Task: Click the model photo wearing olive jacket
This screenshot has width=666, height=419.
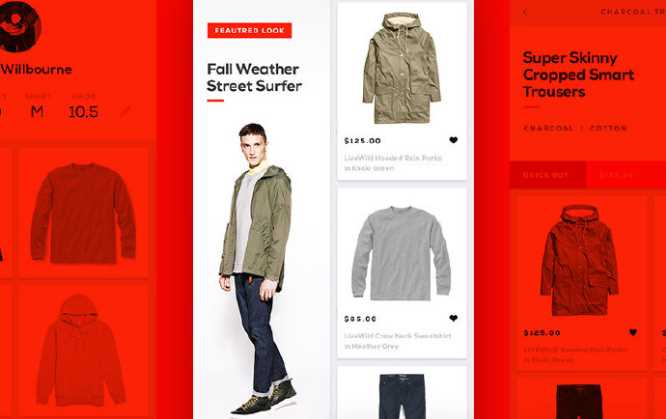Action: (x=258, y=269)
